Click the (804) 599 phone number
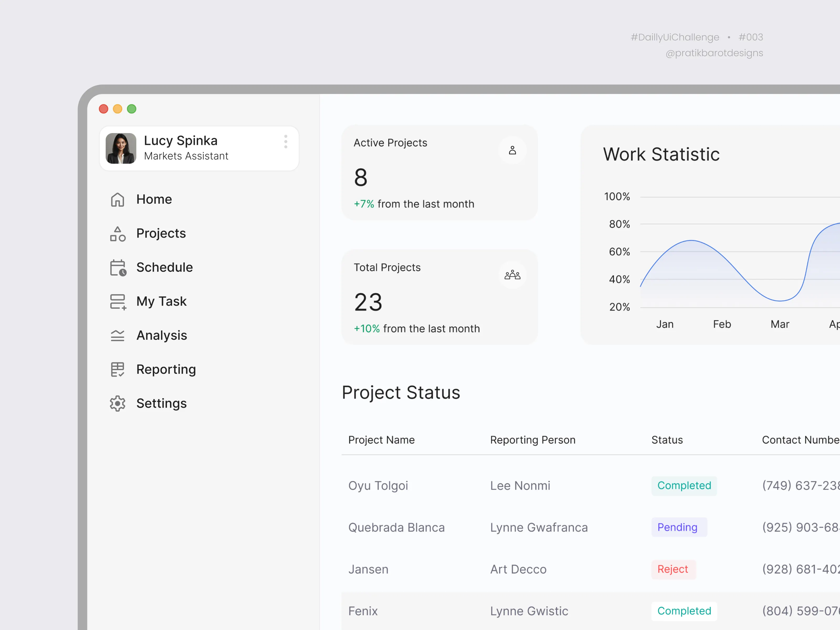840x630 pixels. click(x=801, y=611)
